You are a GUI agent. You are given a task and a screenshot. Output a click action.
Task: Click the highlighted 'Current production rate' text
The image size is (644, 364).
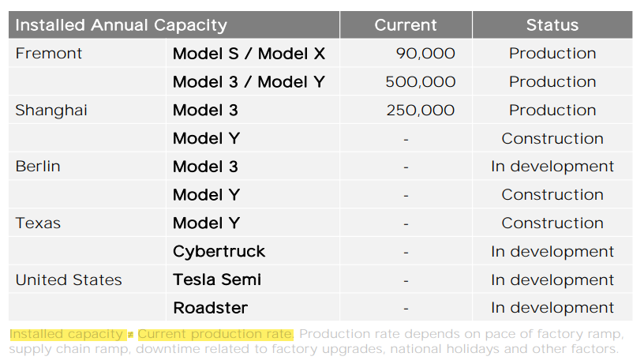tap(215, 334)
